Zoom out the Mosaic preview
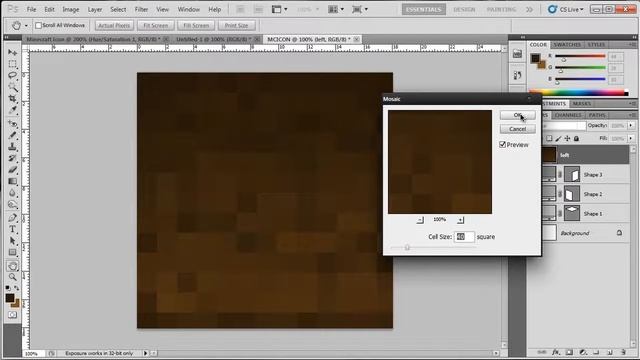This screenshot has width=640, height=360. [x=420, y=220]
